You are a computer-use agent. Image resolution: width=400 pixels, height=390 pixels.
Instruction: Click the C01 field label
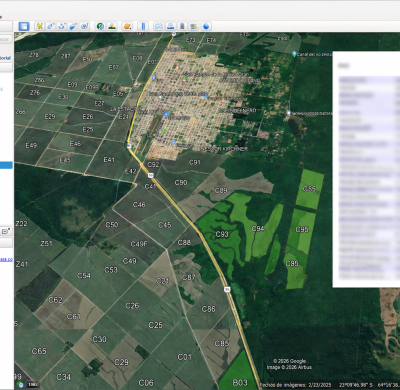pos(184,357)
